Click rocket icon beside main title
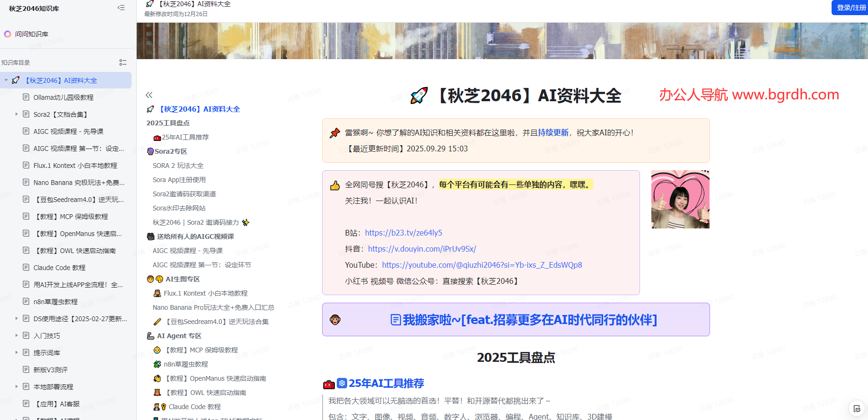This screenshot has width=868, height=420. [x=419, y=96]
